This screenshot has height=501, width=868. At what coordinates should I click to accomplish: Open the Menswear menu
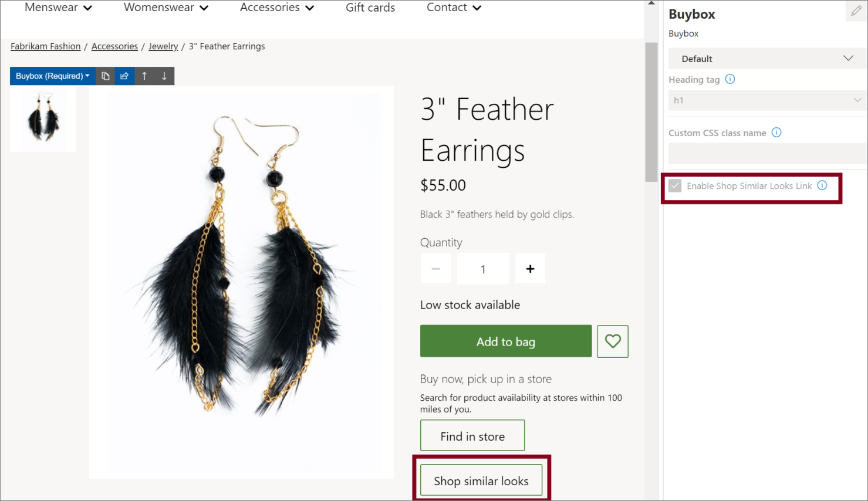coord(58,8)
